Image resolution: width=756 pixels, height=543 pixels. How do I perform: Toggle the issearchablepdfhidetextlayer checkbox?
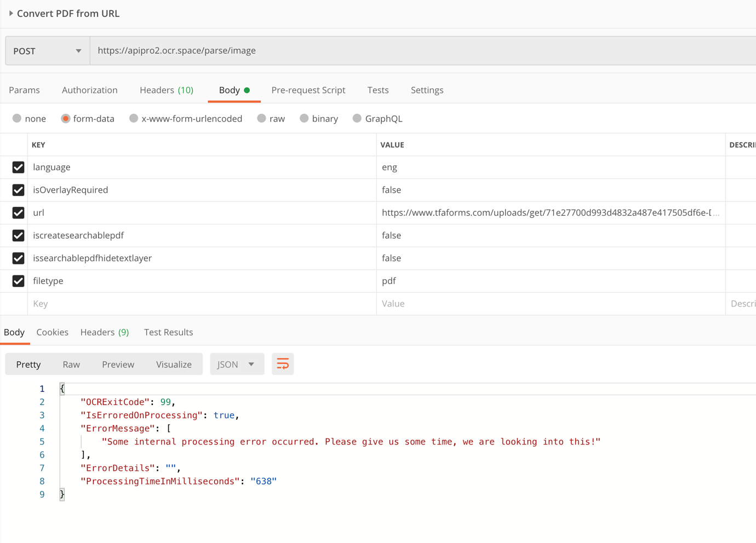point(18,258)
